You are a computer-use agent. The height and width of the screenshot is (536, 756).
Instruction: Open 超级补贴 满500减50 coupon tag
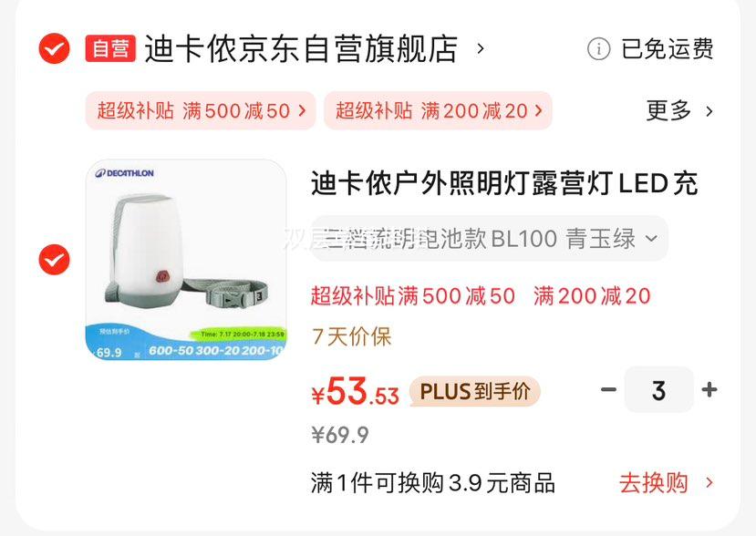201,110
